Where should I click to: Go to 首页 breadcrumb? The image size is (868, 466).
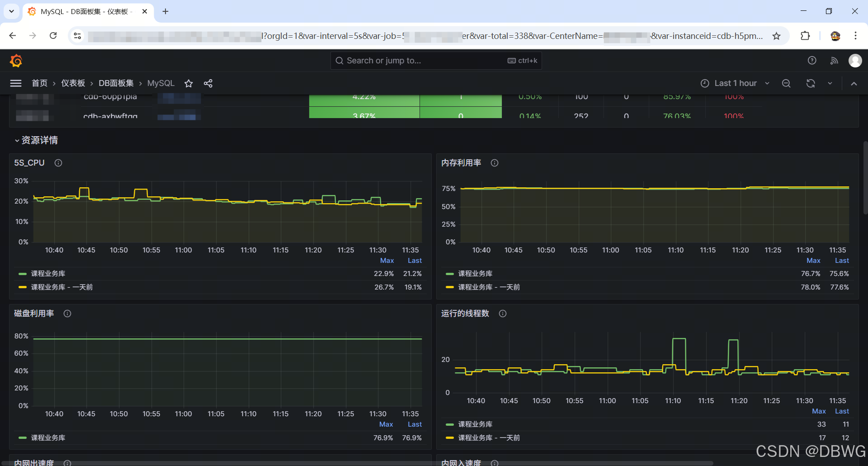[39, 83]
